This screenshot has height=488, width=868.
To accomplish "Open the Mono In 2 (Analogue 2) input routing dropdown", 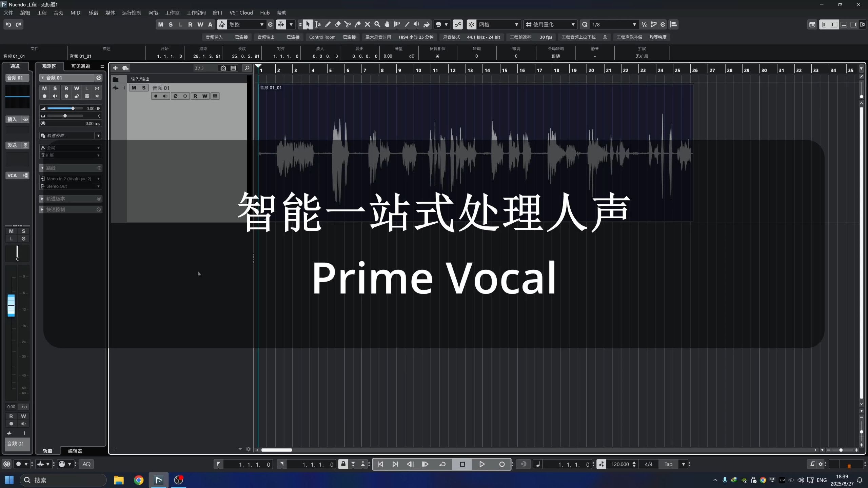I will tap(71, 179).
